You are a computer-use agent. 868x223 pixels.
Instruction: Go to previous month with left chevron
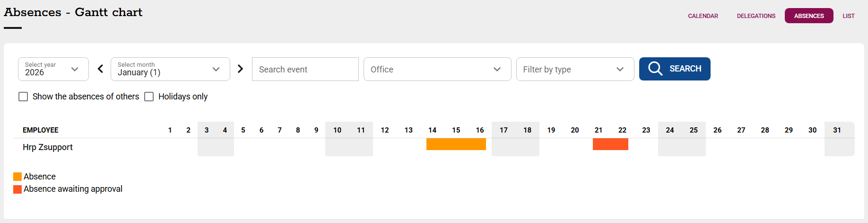pos(100,69)
